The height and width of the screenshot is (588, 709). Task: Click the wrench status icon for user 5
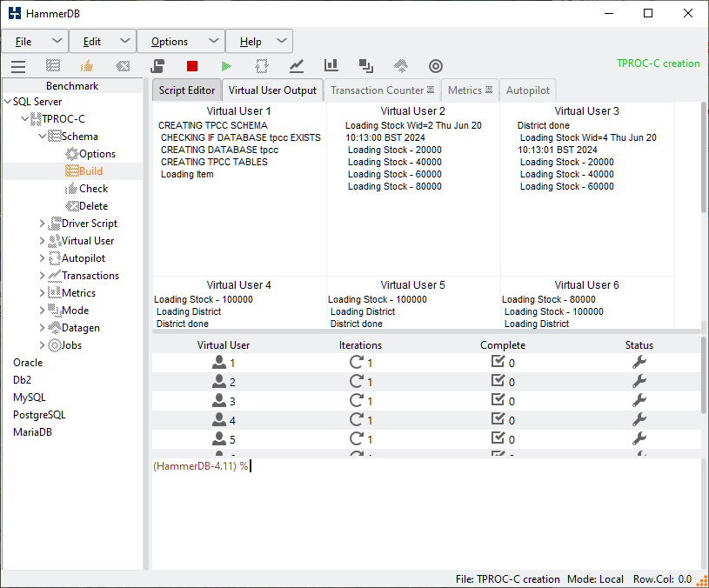pyautogui.click(x=639, y=438)
